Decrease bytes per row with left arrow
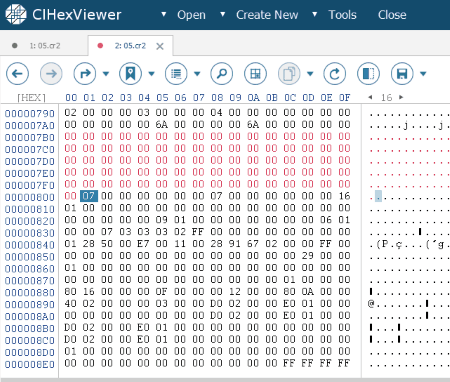The height and width of the screenshot is (382, 450). [x=370, y=97]
